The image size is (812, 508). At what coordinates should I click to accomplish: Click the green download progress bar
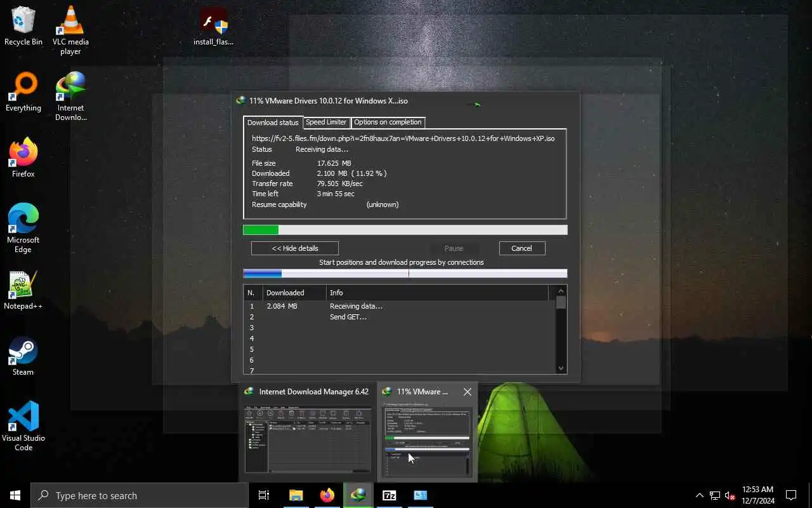pyautogui.click(x=405, y=230)
